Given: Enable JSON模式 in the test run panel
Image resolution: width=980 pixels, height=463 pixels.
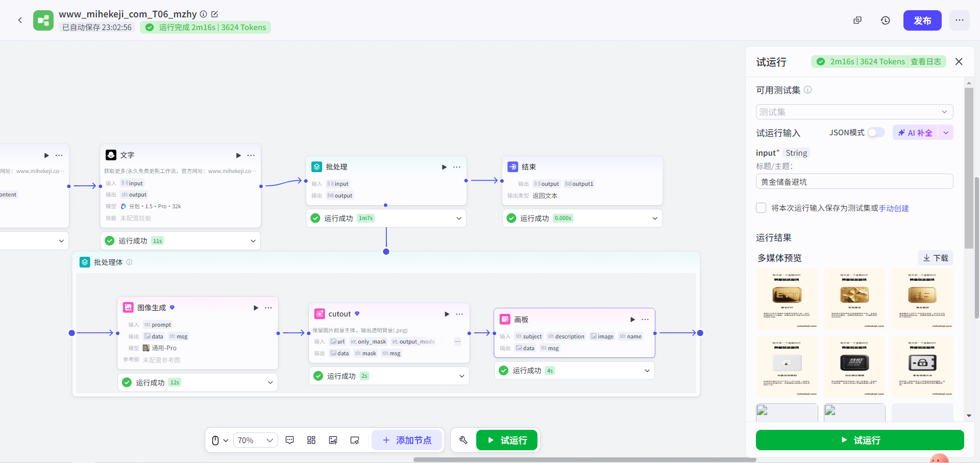Looking at the screenshot, I should 876,132.
